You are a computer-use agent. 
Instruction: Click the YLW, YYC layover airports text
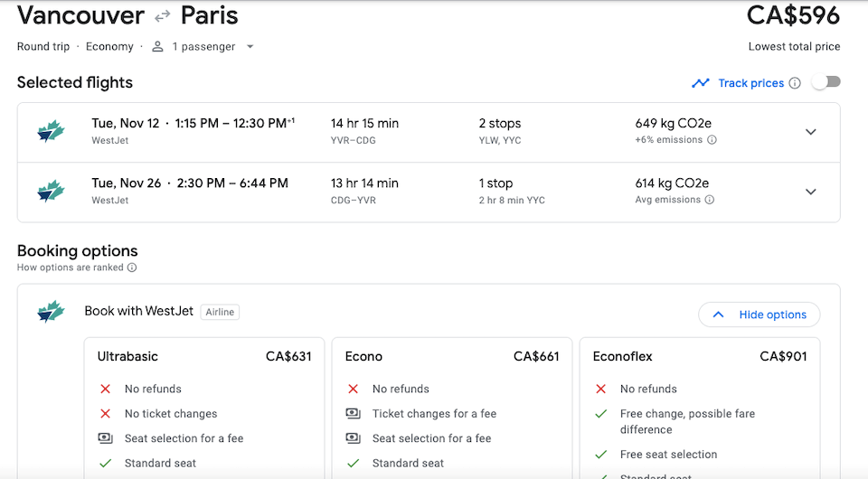pyautogui.click(x=499, y=140)
